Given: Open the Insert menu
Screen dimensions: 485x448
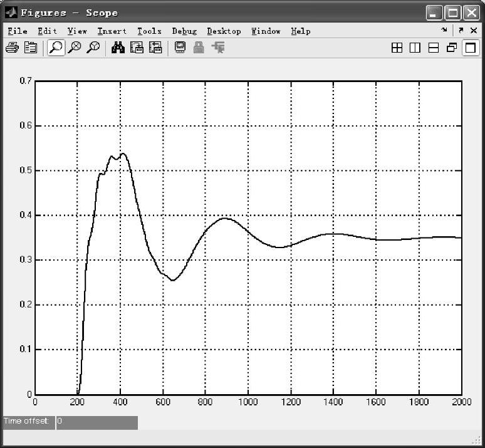Looking at the screenshot, I should [x=112, y=31].
